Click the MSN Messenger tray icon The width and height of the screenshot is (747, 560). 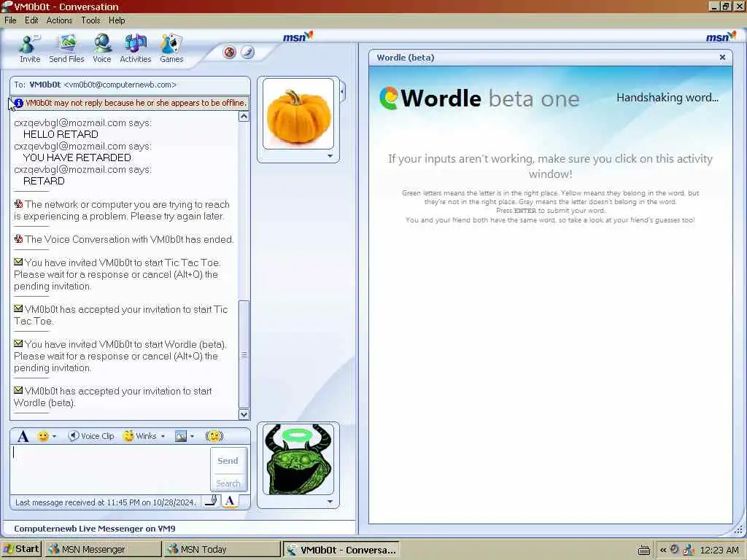(x=688, y=550)
